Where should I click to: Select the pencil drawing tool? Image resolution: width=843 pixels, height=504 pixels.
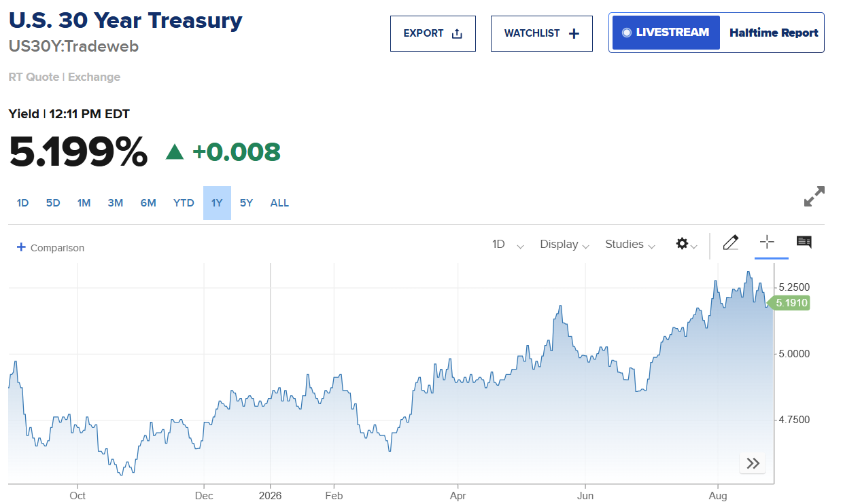(731, 242)
